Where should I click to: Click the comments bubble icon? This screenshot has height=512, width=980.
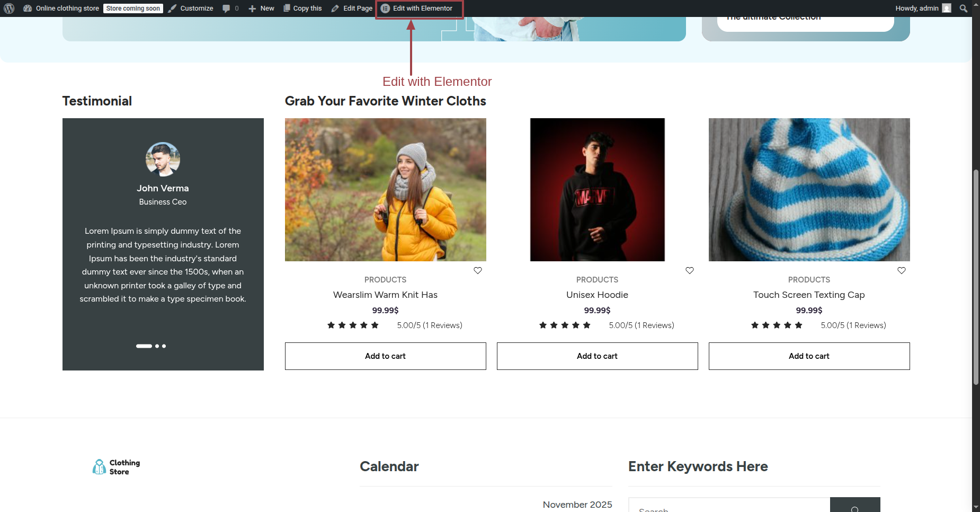coord(226,8)
